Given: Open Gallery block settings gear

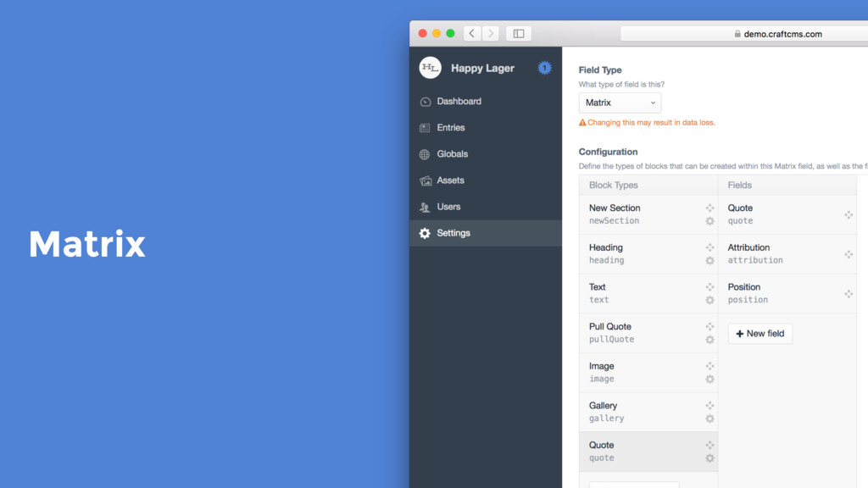Looking at the screenshot, I should [709, 419].
